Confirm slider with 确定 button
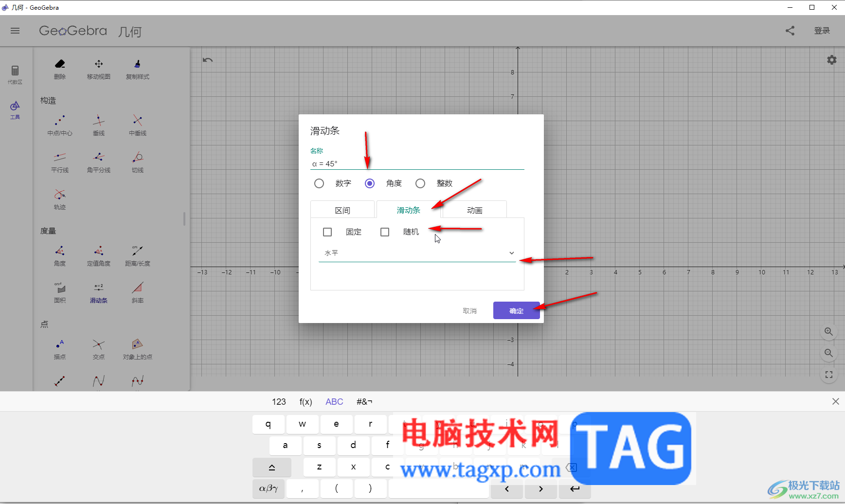Image resolution: width=845 pixels, height=504 pixels. tap(517, 310)
